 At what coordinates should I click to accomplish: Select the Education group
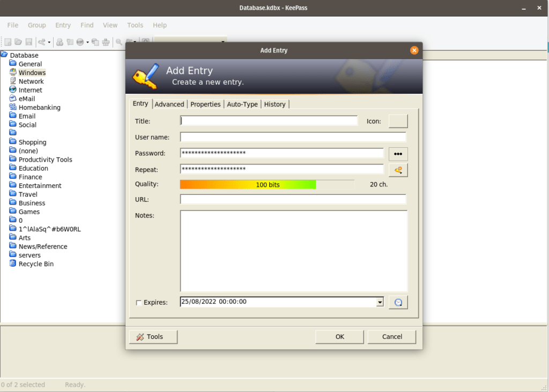[x=33, y=169]
